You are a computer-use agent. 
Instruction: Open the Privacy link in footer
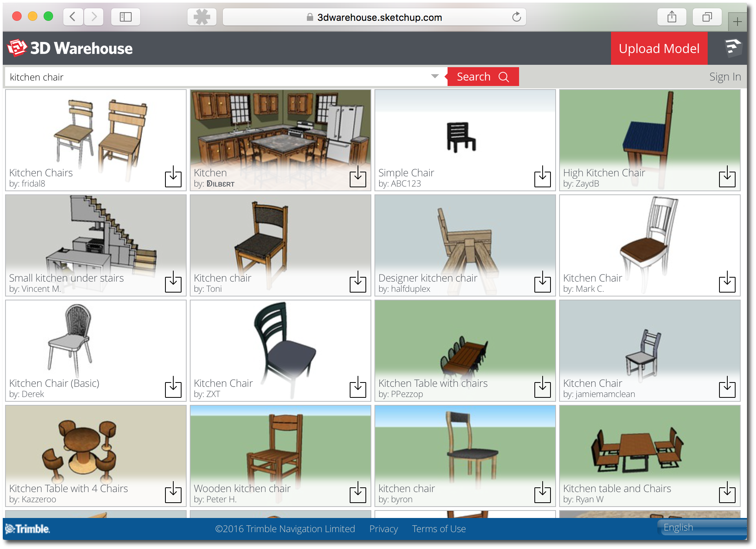384,529
